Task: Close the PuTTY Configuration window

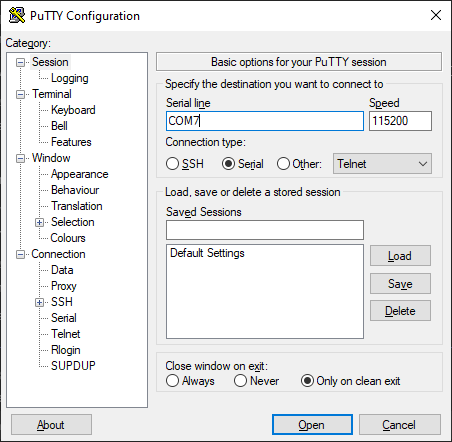Action: coord(436,15)
